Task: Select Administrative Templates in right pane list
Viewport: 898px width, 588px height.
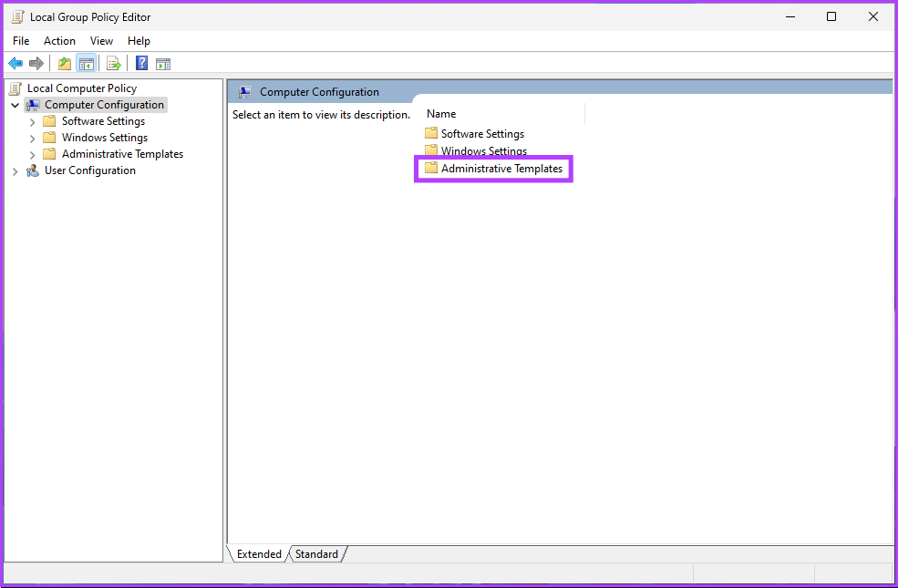Action: tap(501, 169)
